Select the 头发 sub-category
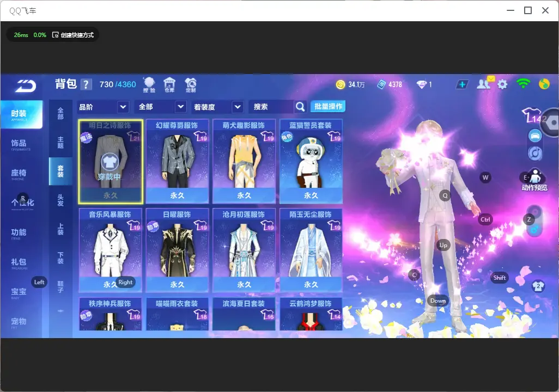Screen dimensions: 559x392 (x=60, y=200)
